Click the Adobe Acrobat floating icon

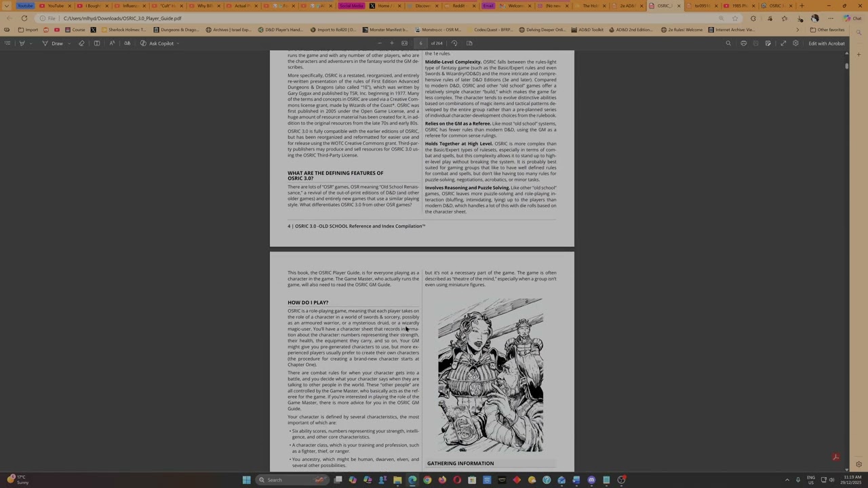[835, 457]
